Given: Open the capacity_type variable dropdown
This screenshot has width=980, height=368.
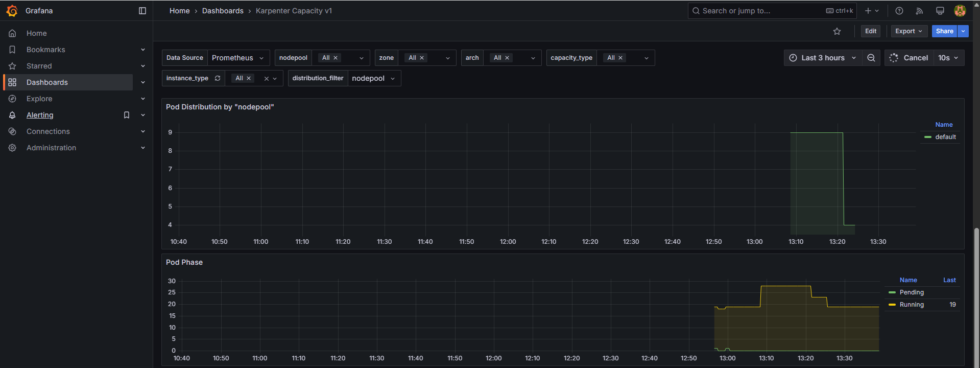Looking at the screenshot, I should [x=647, y=58].
